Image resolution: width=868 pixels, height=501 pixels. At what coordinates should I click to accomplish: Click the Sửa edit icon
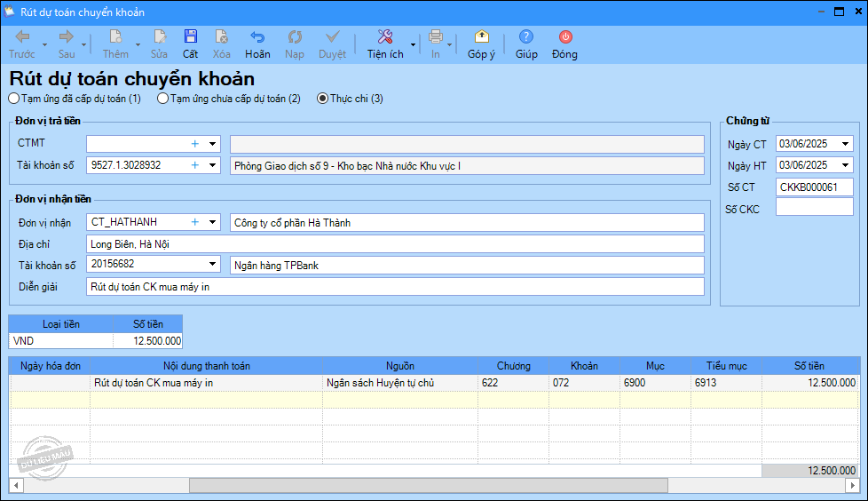tap(160, 37)
